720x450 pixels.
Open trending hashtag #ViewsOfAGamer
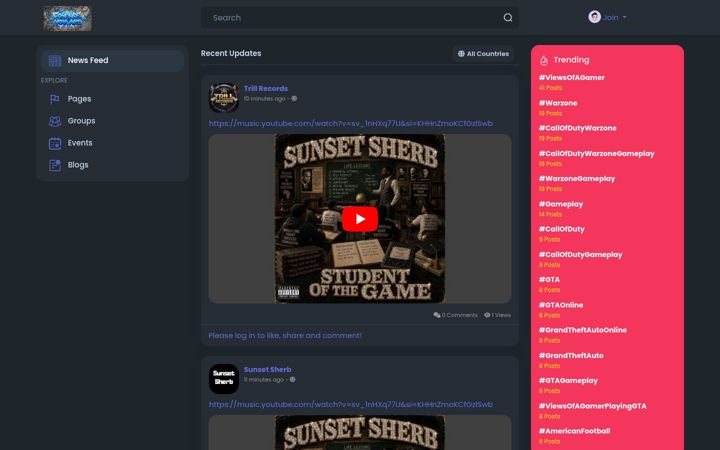[571, 78]
